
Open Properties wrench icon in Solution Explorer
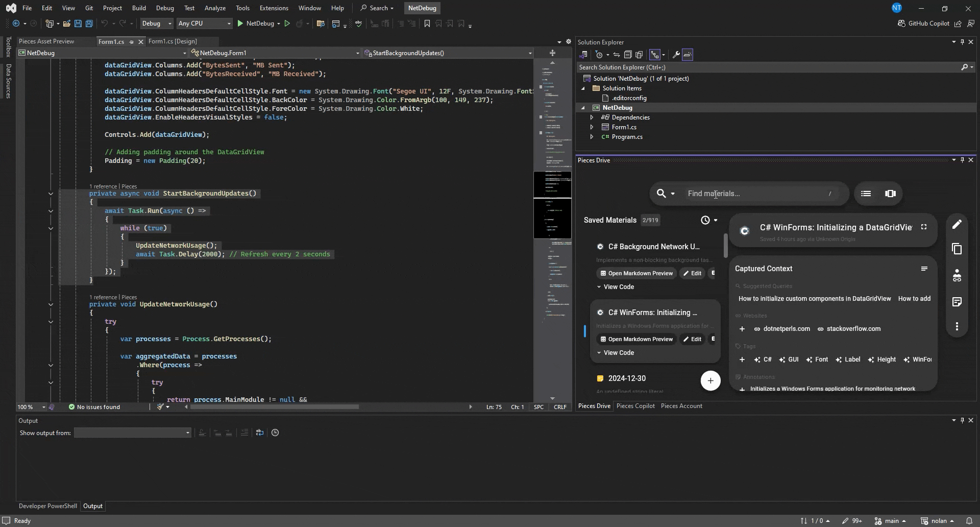click(x=676, y=55)
